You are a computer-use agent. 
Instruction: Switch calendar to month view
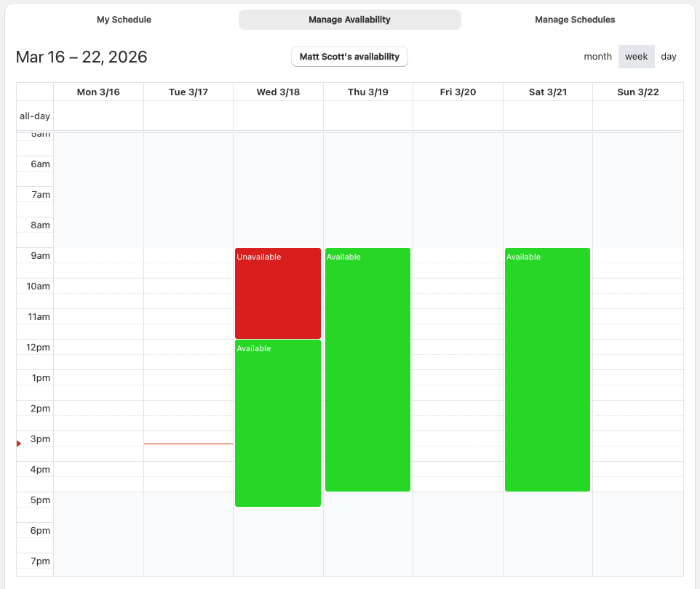pyautogui.click(x=597, y=57)
